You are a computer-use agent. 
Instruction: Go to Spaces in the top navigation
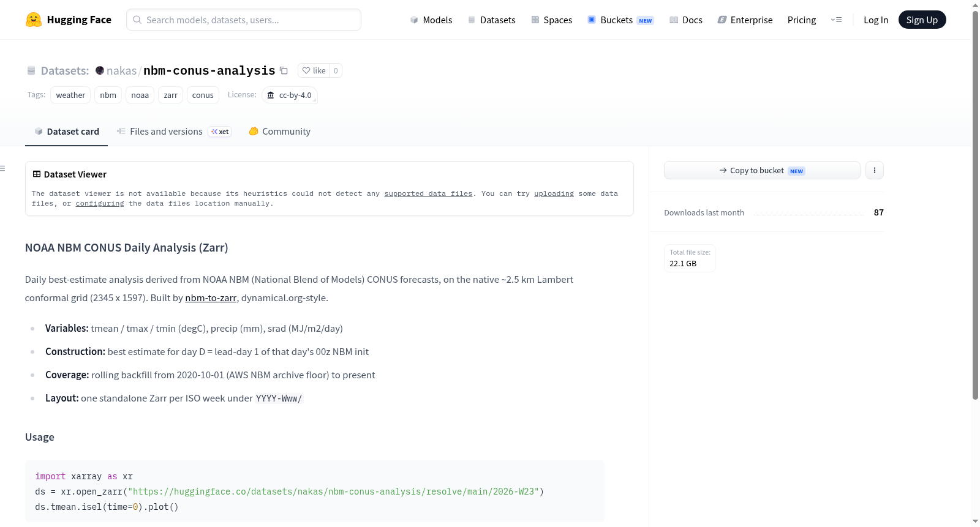click(551, 20)
